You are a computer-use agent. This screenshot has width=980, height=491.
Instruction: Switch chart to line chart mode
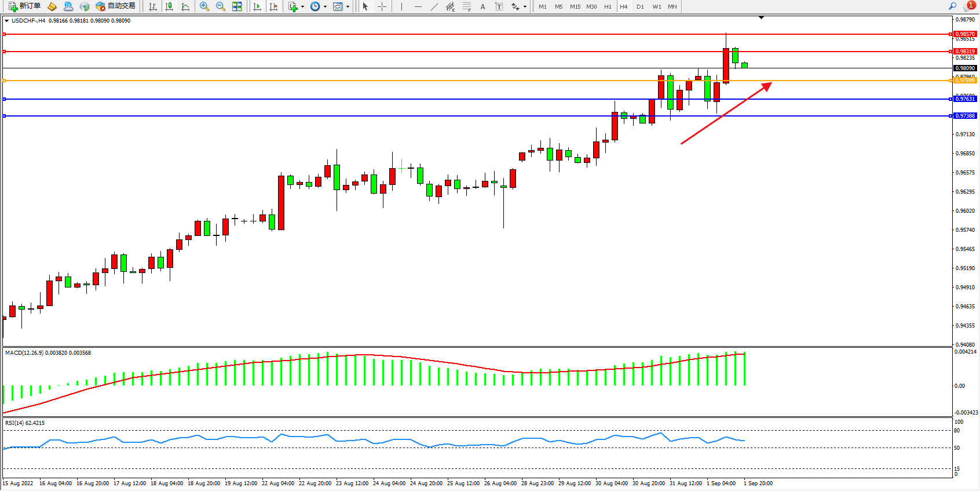tap(185, 6)
